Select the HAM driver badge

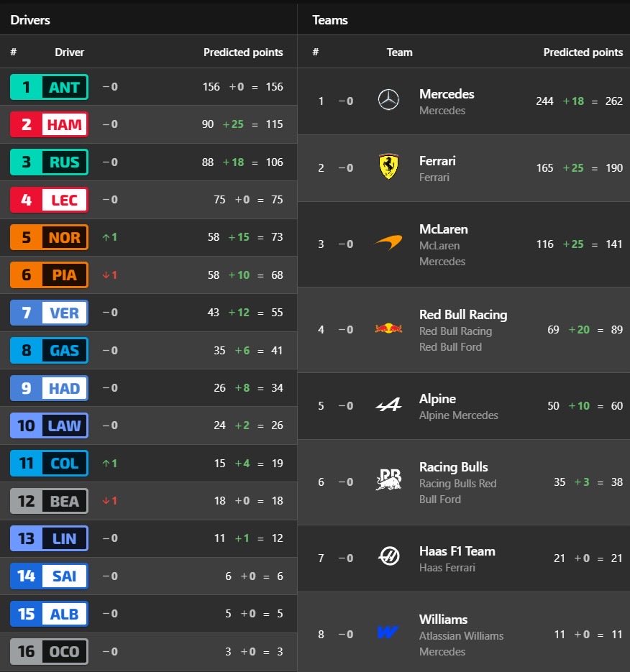pos(50,124)
